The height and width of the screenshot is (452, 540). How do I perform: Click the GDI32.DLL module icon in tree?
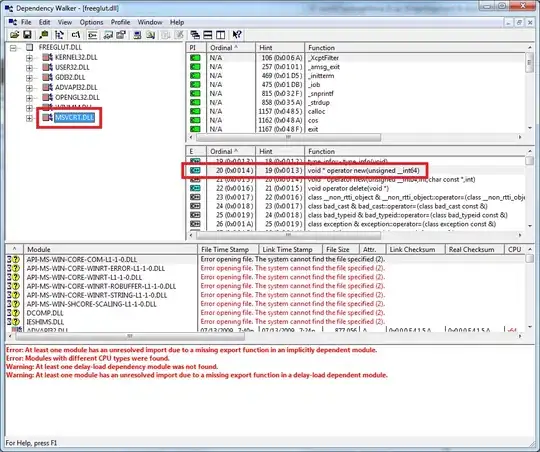point(48,77)
